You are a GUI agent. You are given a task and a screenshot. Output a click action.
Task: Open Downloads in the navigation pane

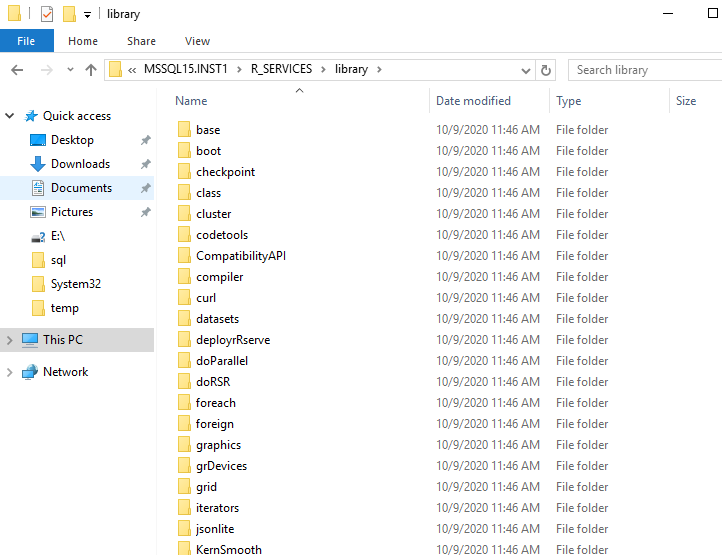coord(81,164)
